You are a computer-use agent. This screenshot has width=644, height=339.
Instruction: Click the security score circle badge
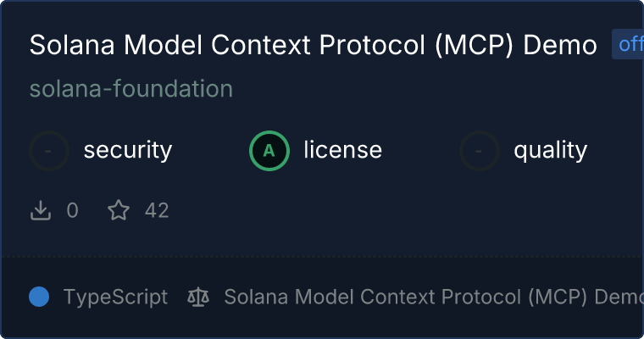click(x=49, y=151)
